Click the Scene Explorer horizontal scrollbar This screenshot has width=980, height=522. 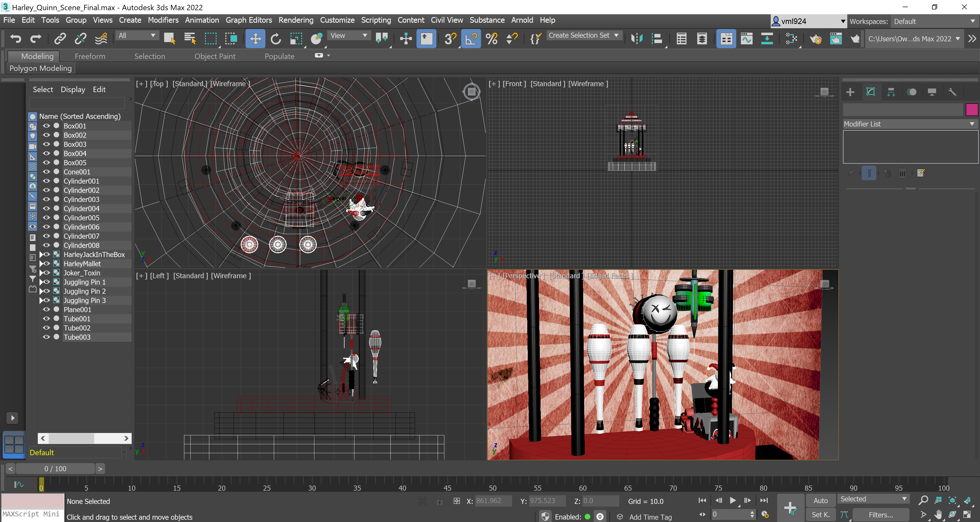tap(84, 438)
